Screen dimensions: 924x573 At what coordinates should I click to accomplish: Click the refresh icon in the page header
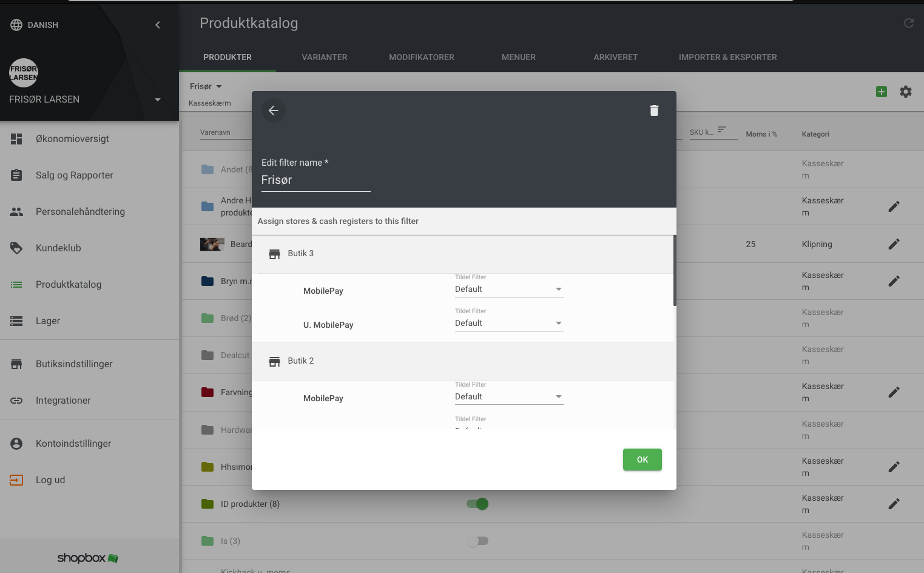click(908, 23)
